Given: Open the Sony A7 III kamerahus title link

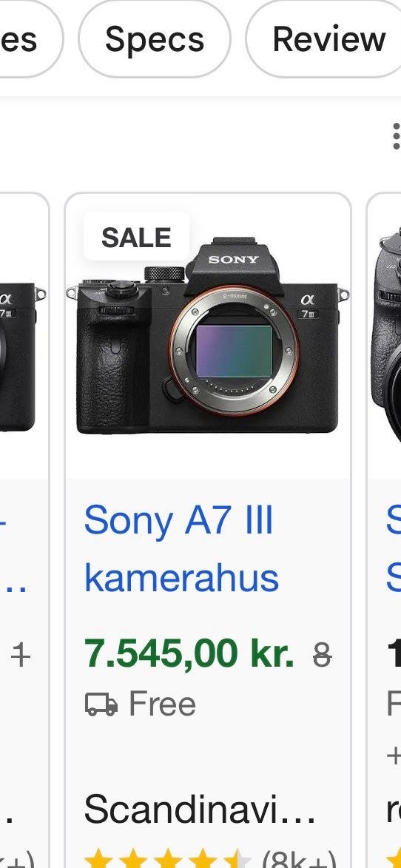Looking at the screenshot, I should coord(181,548).
